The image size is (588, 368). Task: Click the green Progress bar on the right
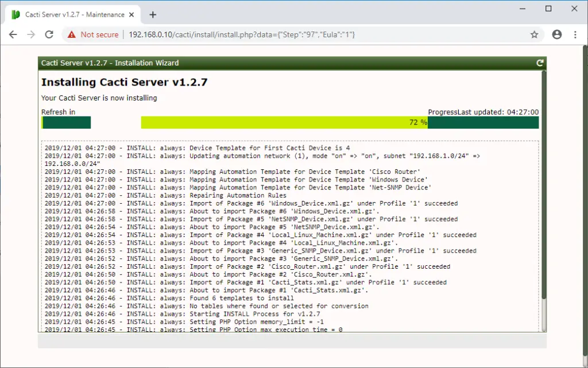(x=484, y=122)
